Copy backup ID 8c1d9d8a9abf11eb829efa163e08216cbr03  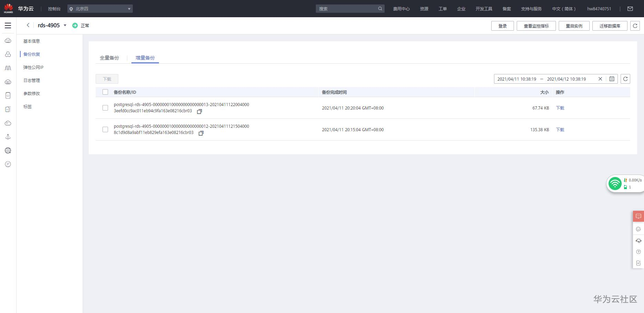click(201, 133)
